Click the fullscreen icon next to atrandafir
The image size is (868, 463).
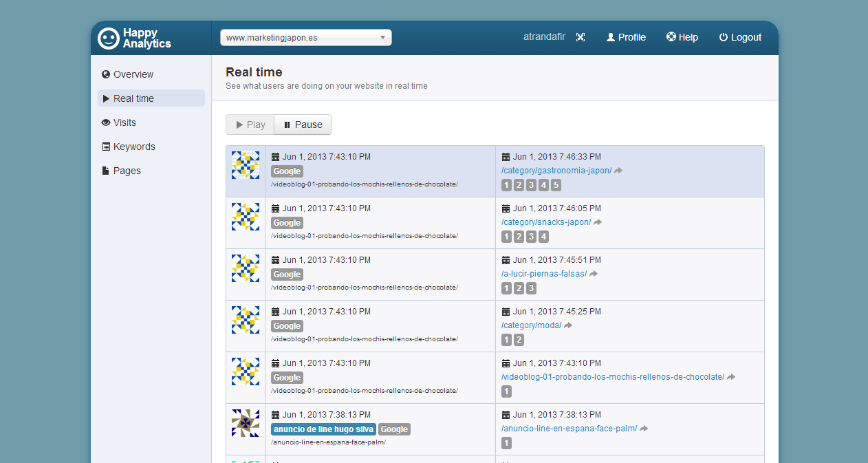point(581,37)
